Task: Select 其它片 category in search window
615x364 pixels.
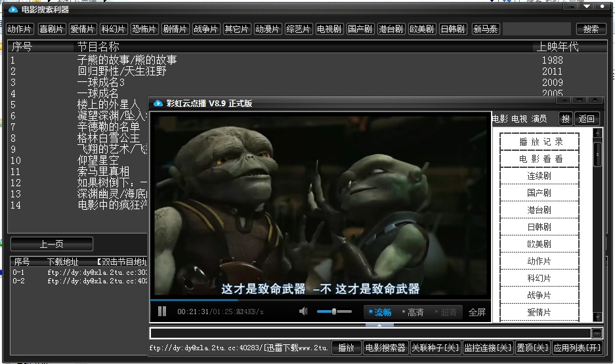Action: [237, 29]
